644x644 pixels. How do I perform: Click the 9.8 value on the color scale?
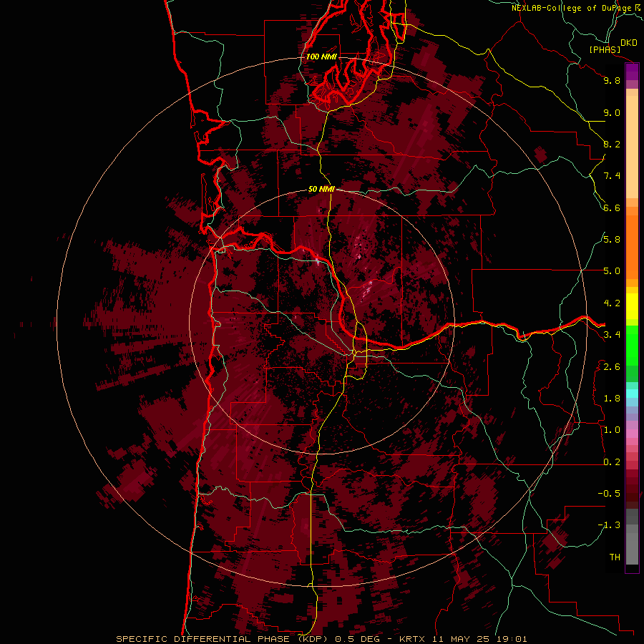[612, 80]
